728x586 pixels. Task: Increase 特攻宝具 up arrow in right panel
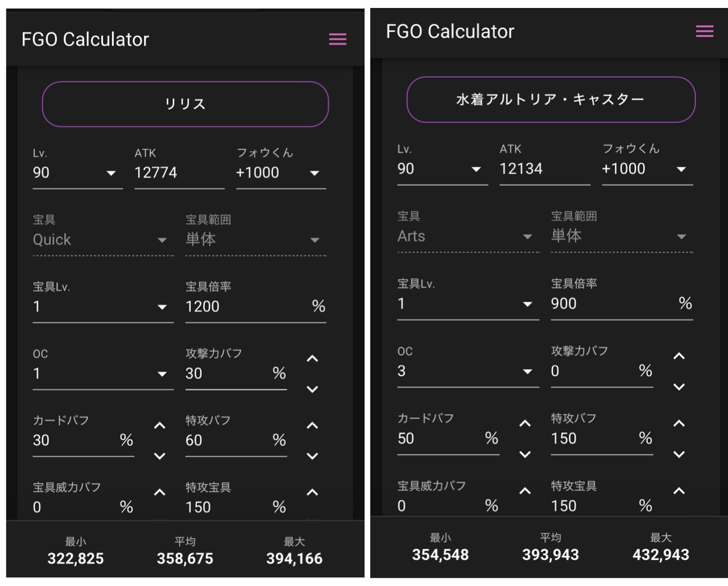point(679,490)
